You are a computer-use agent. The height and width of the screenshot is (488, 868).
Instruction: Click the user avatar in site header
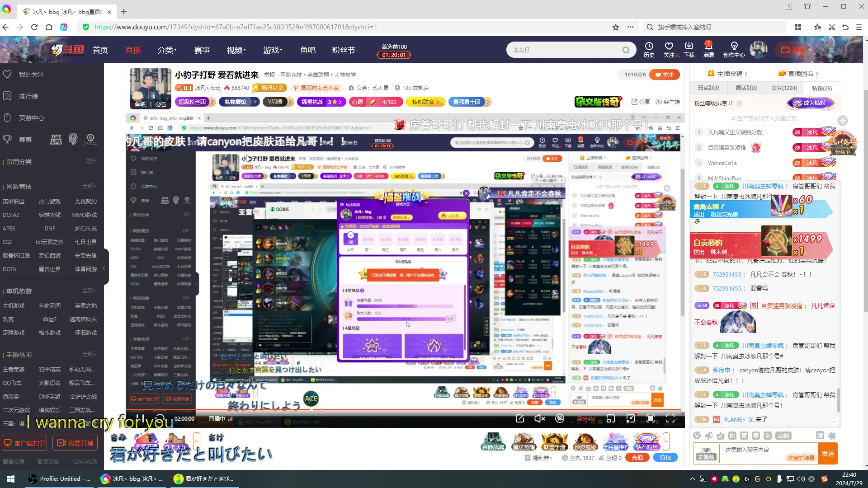coord(758,49)
